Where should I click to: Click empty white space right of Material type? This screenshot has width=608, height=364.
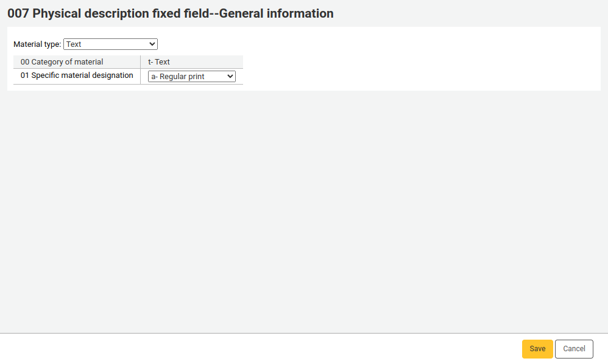point(366,44)
